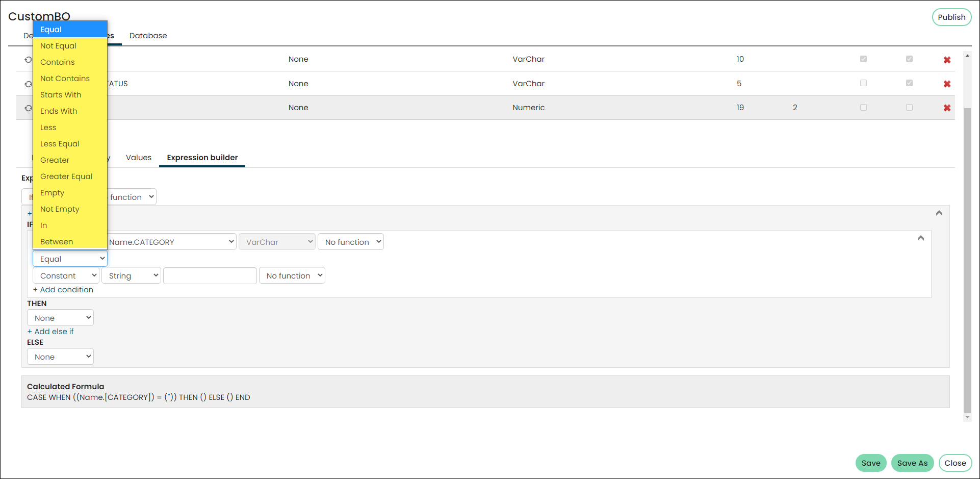Delete the Numeric row with red X

(x=947, y=108)
